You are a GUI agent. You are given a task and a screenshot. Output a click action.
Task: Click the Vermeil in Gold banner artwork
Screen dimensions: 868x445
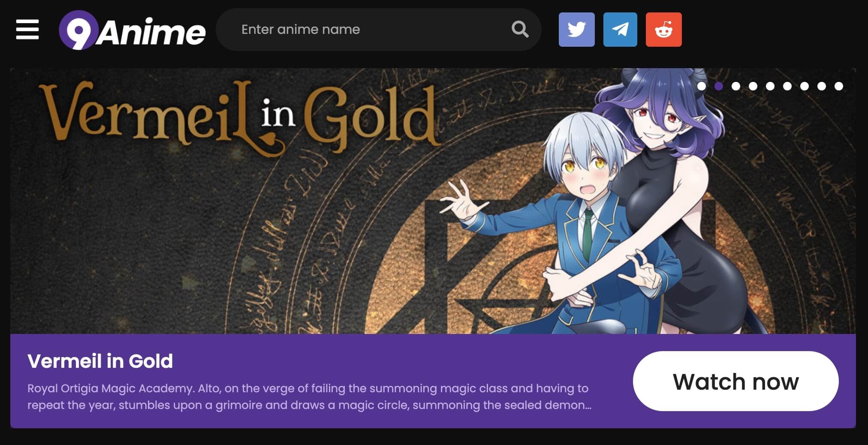point(433,201)
